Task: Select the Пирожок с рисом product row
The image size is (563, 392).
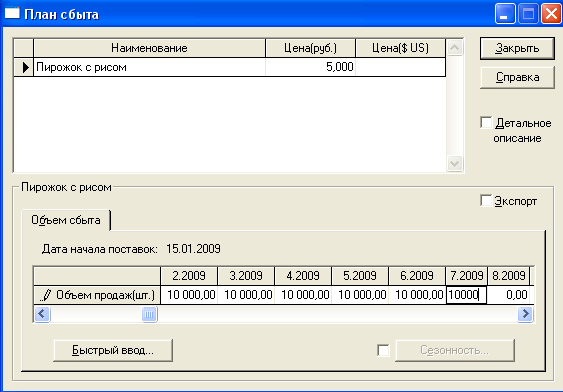Action: pyautogui.click(x=230, y=67)
